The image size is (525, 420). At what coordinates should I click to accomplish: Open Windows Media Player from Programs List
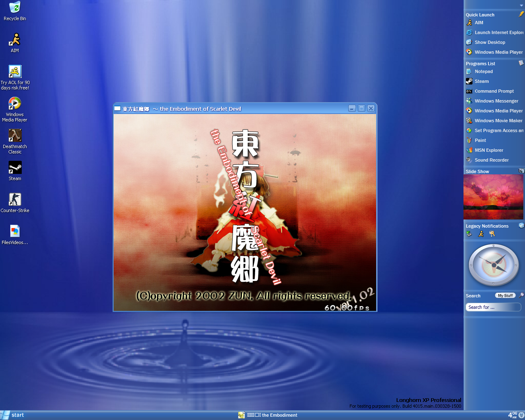pyautogui.click(x=494, y=111)
